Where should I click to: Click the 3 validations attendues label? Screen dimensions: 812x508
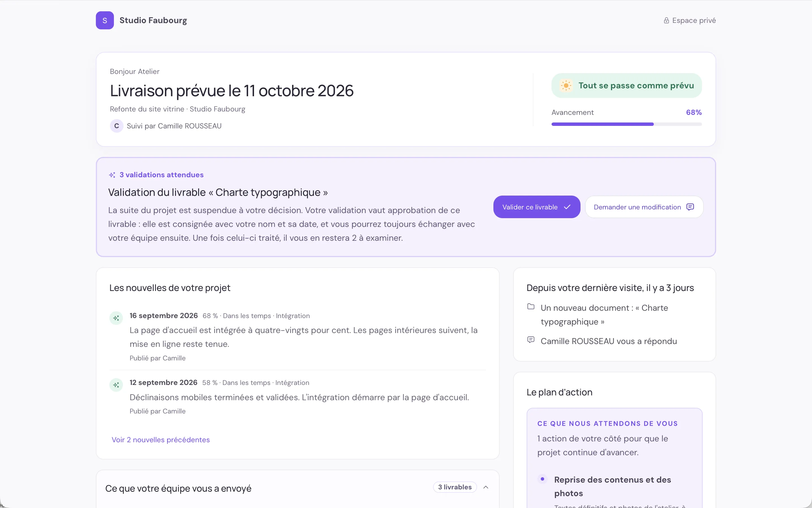click(161, 175)
